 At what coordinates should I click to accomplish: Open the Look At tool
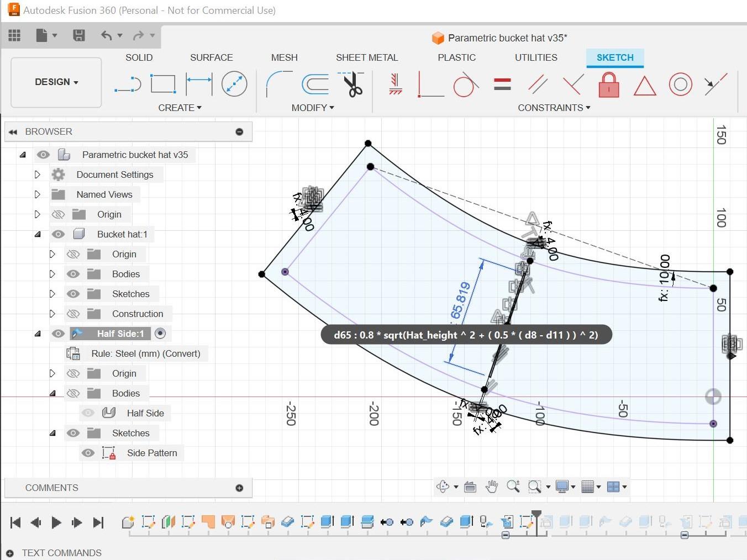click(x=470, y=487)
